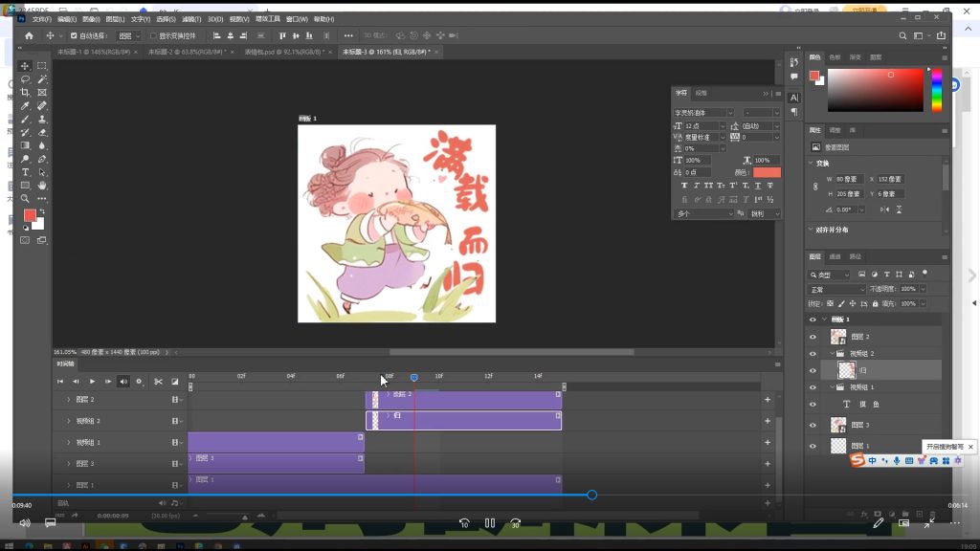Screen dimensions: 980x551
Task: Hide layer 图层 3 using the eye icon
Action: click(813, 425)
